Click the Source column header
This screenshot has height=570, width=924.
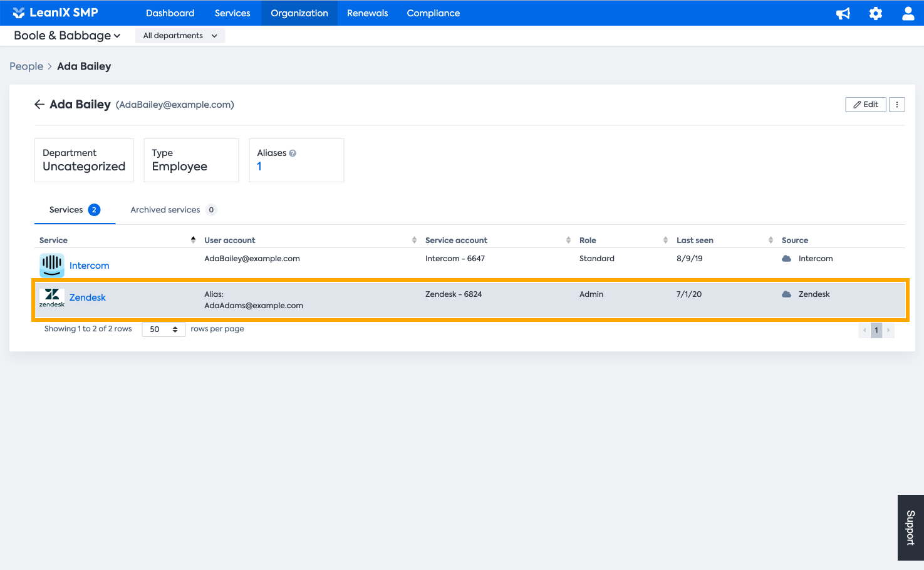tap(795, 240)
